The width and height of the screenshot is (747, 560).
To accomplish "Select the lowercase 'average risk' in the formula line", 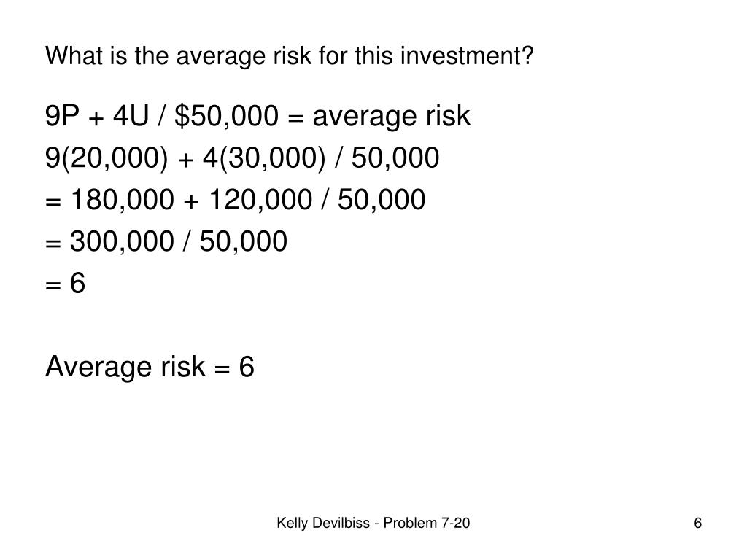I will tap(392, 117).
